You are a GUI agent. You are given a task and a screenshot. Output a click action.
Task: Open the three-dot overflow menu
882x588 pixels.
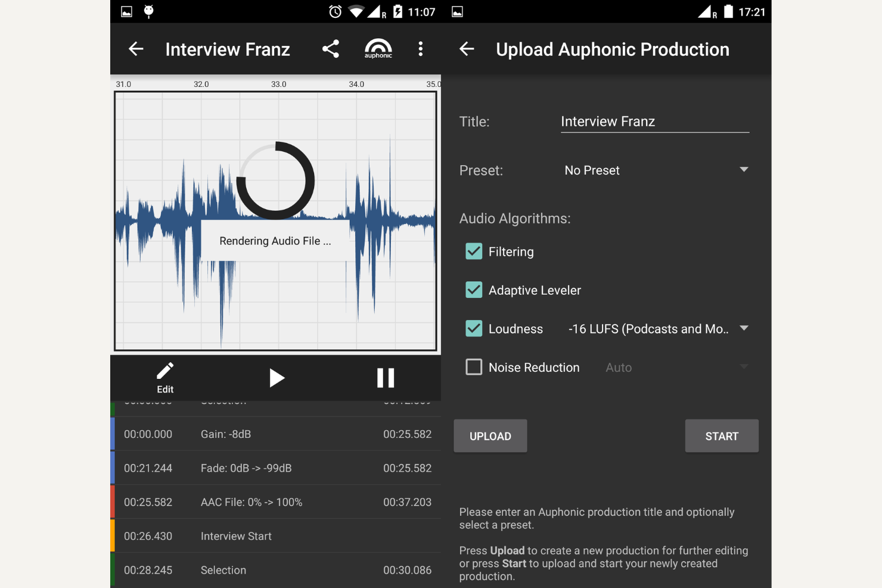[421, 49]
